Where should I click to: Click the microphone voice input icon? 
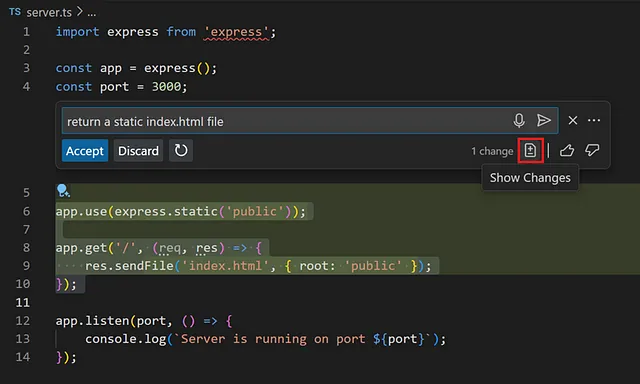519,120
